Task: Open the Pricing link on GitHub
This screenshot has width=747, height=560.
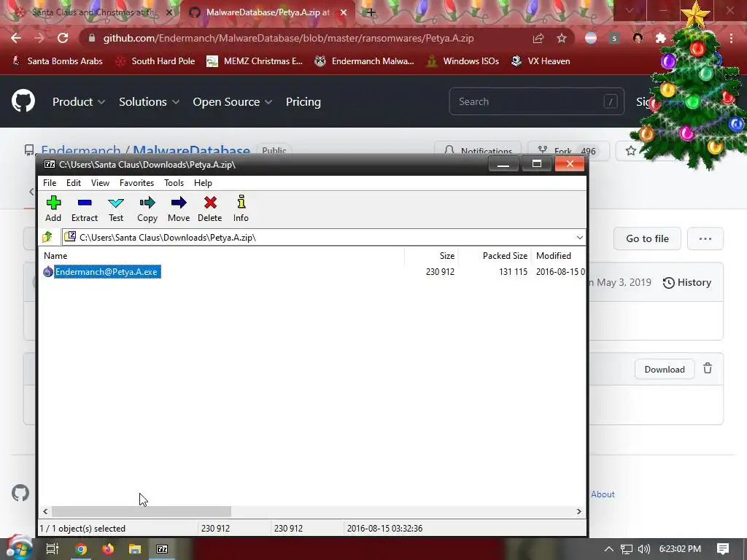Action: [x=303, y=102]
